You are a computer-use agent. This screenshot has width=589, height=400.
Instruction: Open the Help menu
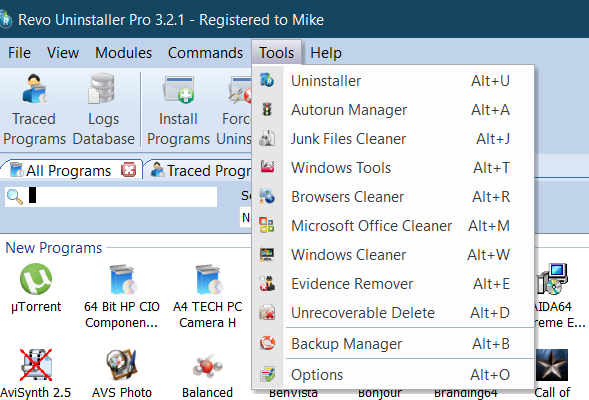(x=326, y=53)
